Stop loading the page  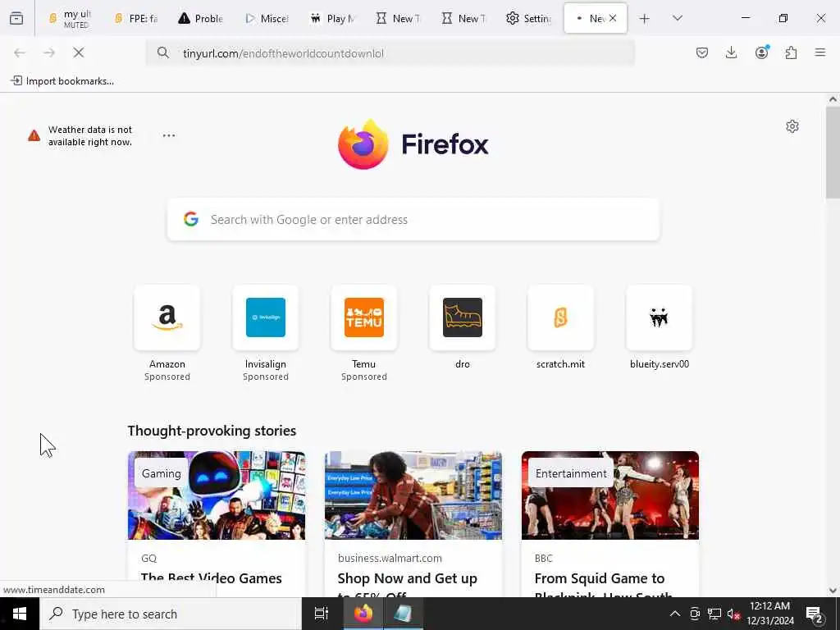click(79, 52)
